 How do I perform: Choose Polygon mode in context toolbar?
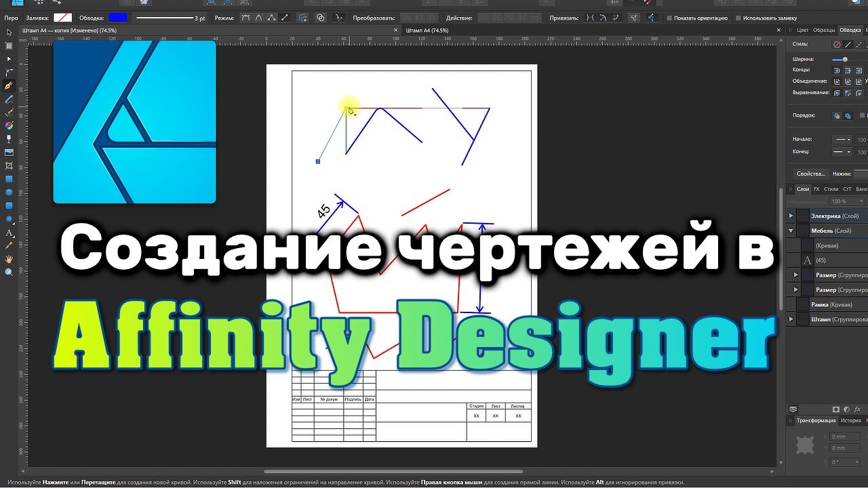pyautogui.click(x=271, y=18)
